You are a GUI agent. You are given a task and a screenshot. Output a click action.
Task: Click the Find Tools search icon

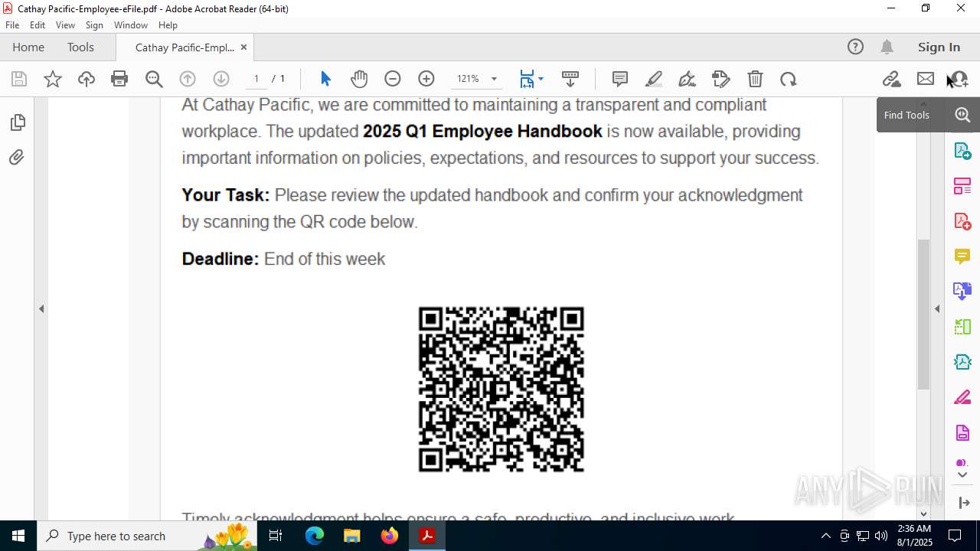point(962,115)
